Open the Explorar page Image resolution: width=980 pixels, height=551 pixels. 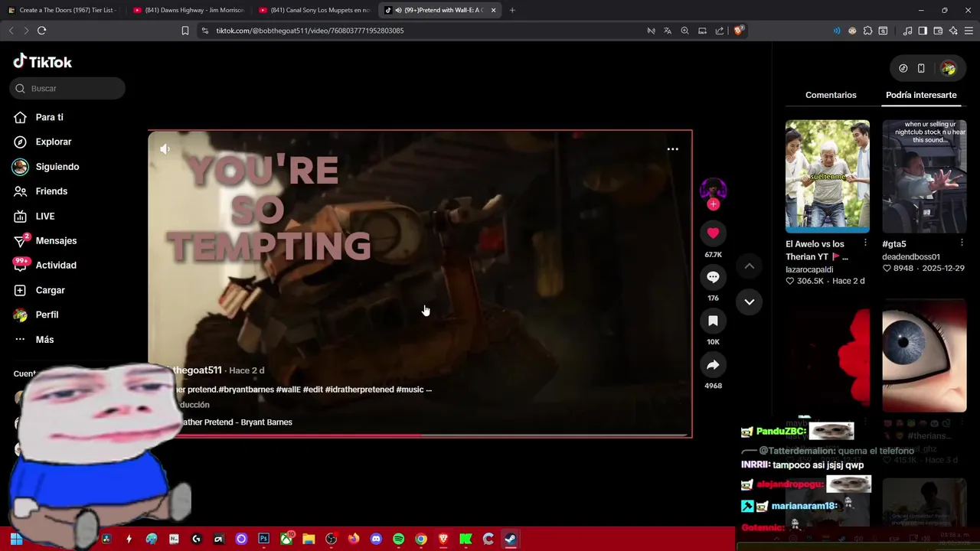[53, 142]
